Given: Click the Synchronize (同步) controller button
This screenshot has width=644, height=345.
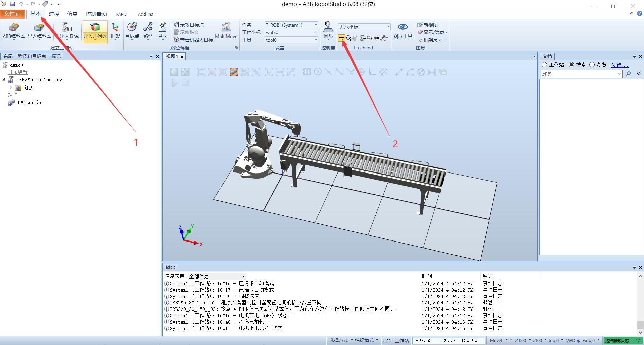Looking at the screenshot, I should pos(328,31).
